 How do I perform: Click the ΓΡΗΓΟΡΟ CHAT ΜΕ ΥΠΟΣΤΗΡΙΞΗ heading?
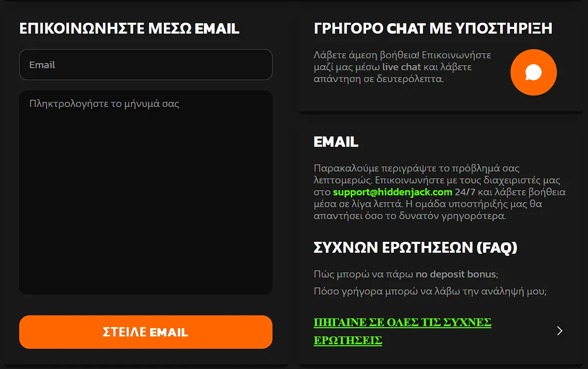[433, 28]
